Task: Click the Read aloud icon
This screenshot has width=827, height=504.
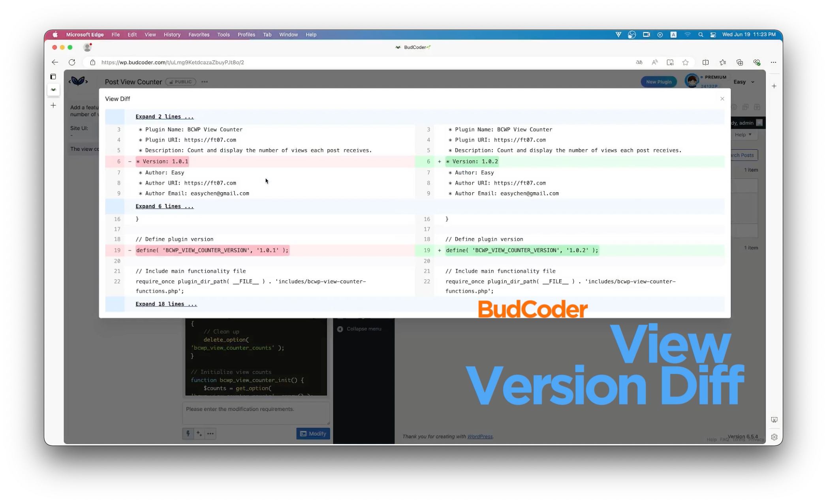Action: coord(654,62)
